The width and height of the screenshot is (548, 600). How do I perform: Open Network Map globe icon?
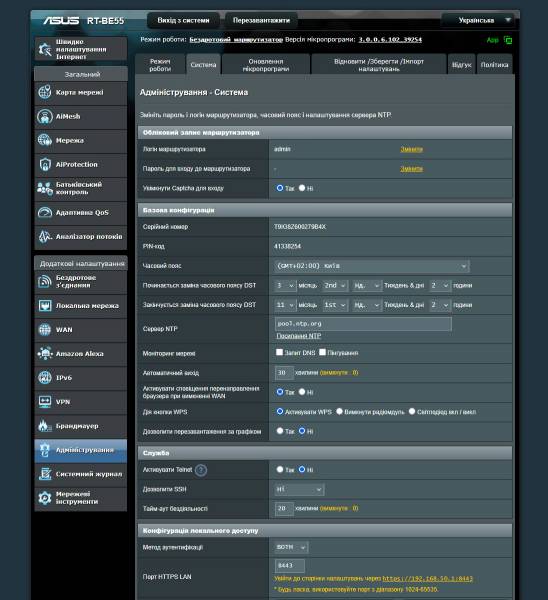(45, 92)
